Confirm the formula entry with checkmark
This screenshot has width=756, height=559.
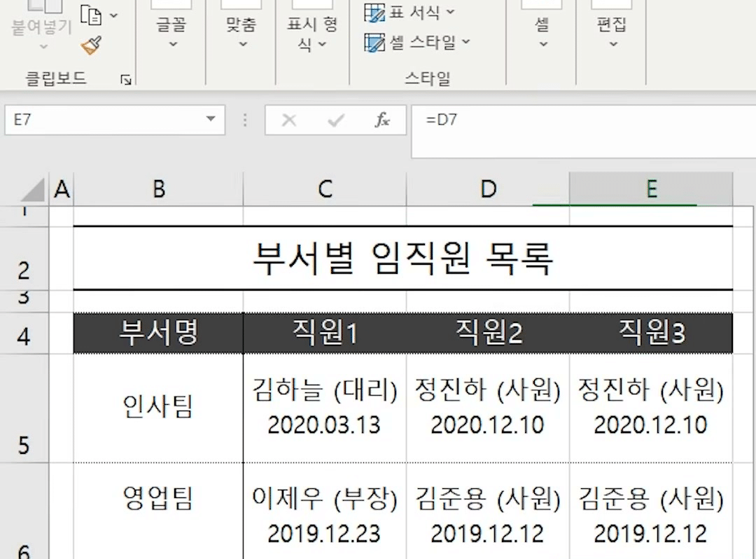tap(335, 120)
